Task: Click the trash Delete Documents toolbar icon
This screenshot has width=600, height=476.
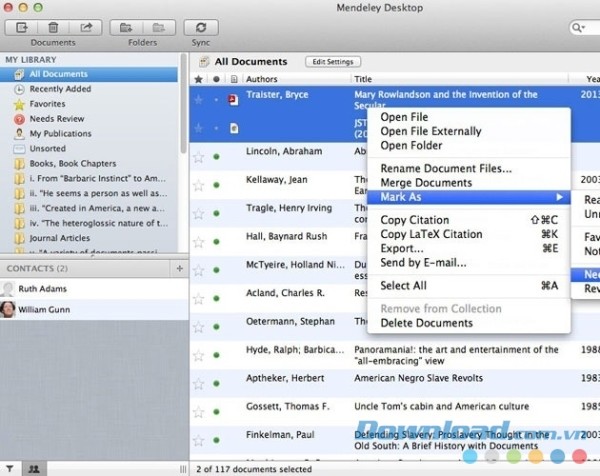Action: pyautogui.click(x=54, y=27)
